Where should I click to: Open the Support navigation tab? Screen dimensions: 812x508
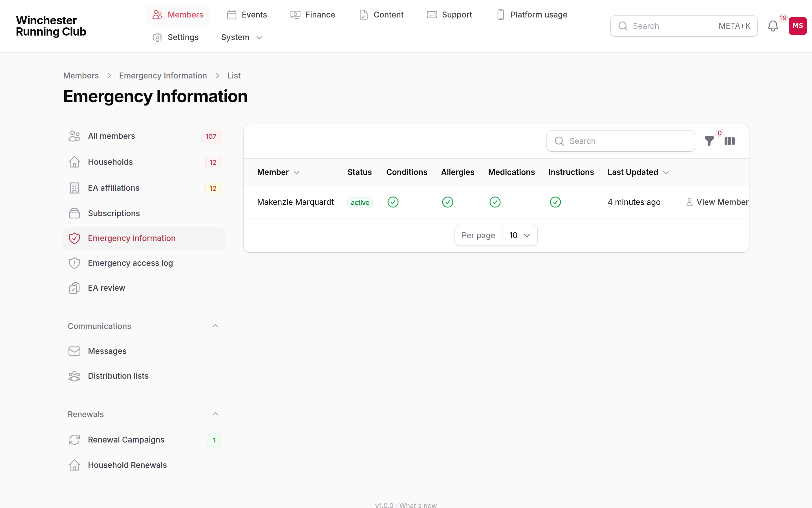pyautogui.click(x=449, y=15)
